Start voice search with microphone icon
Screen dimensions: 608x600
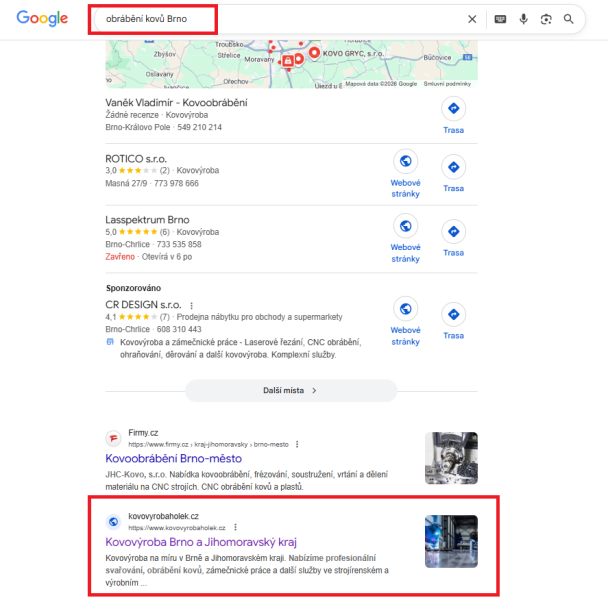tap(523, 19)
